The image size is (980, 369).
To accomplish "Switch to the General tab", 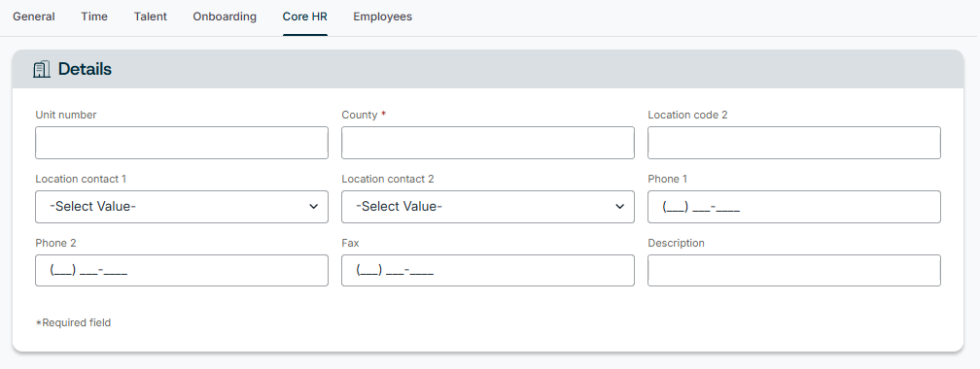I will click(34, 17).
